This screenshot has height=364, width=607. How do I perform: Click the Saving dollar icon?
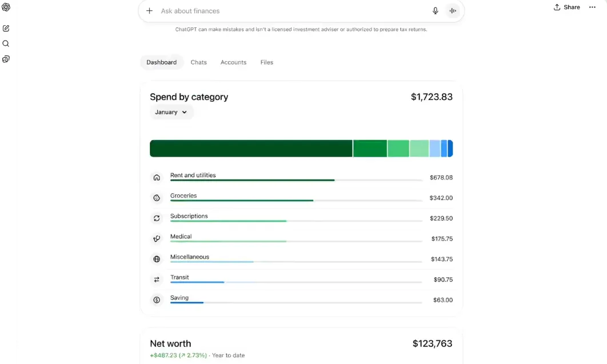click(157, 300)
